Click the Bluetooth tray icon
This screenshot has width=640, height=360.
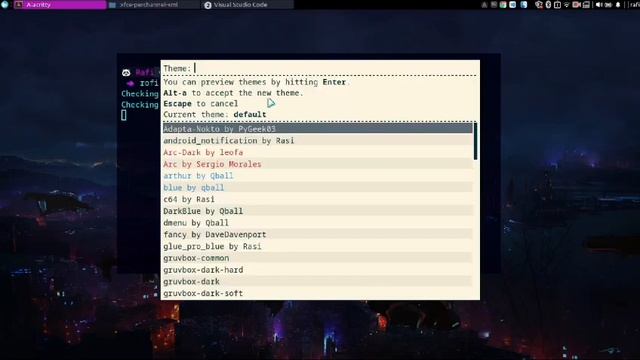click(549, 4)
